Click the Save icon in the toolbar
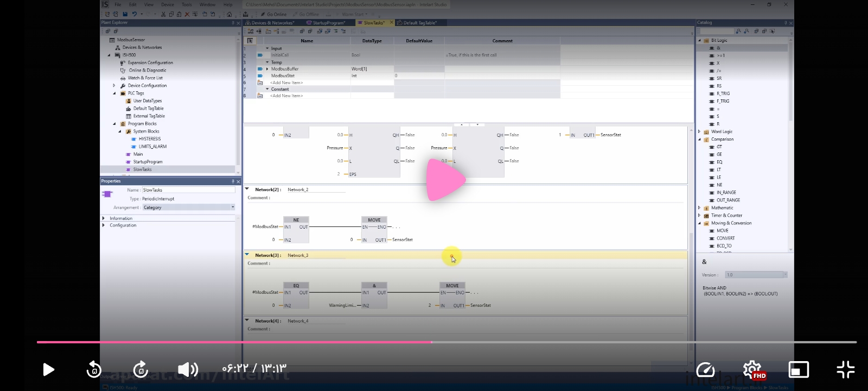 [125, 14]
